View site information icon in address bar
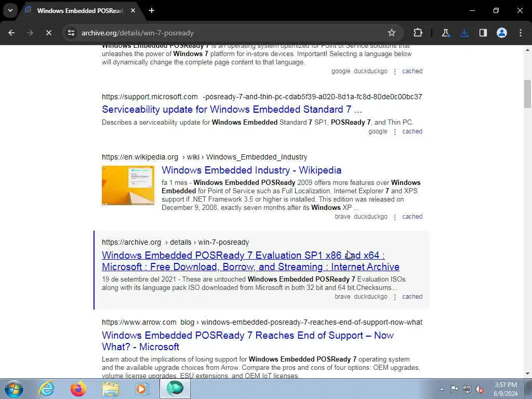 click(x=71, y=33)
